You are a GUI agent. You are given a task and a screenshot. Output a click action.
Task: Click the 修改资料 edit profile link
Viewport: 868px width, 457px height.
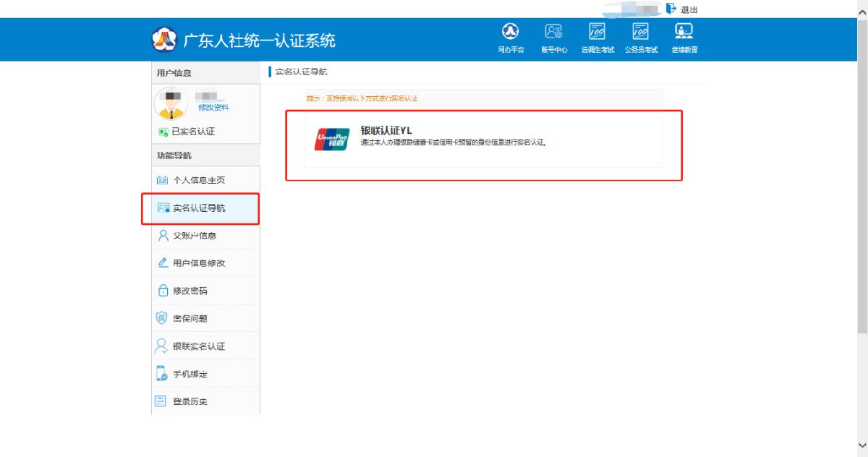(x=213, y=107)
